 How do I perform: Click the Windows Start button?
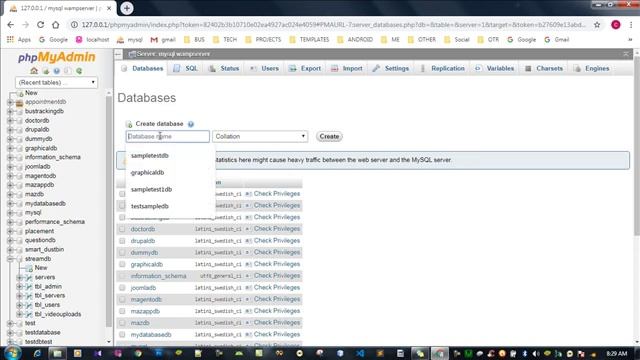click(x=12, y=353)
